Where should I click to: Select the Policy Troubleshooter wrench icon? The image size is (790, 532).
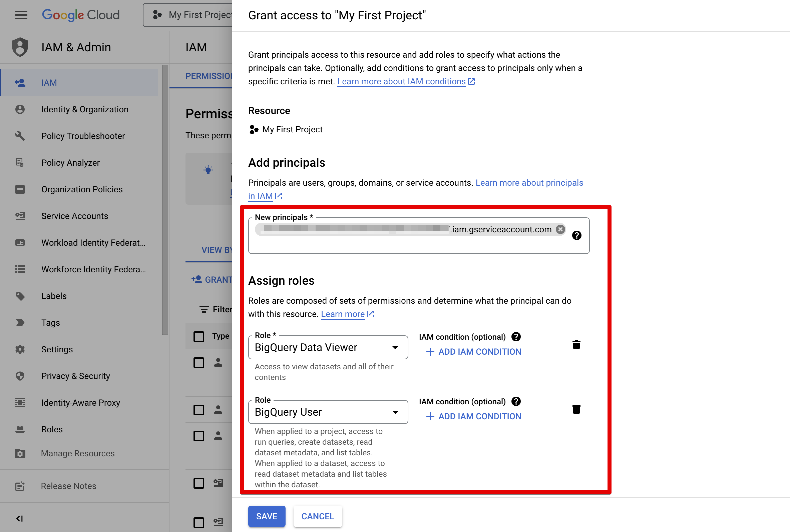19,136
